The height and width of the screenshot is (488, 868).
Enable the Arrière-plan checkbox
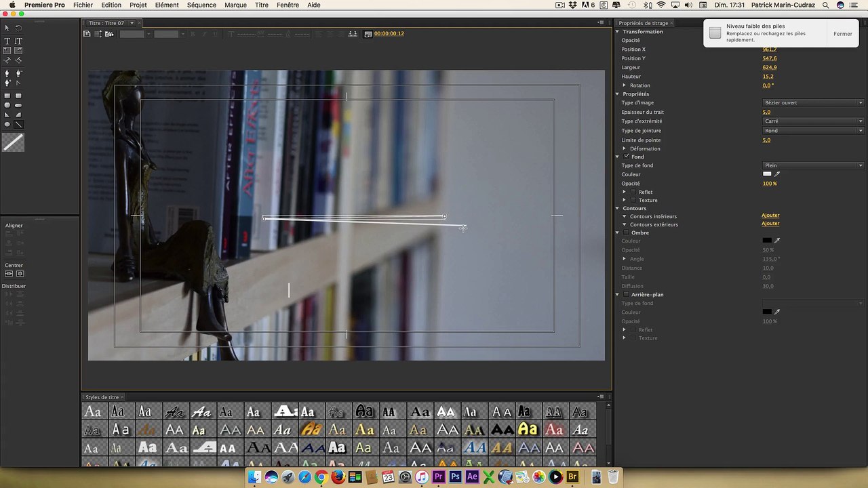pos(626,295)
